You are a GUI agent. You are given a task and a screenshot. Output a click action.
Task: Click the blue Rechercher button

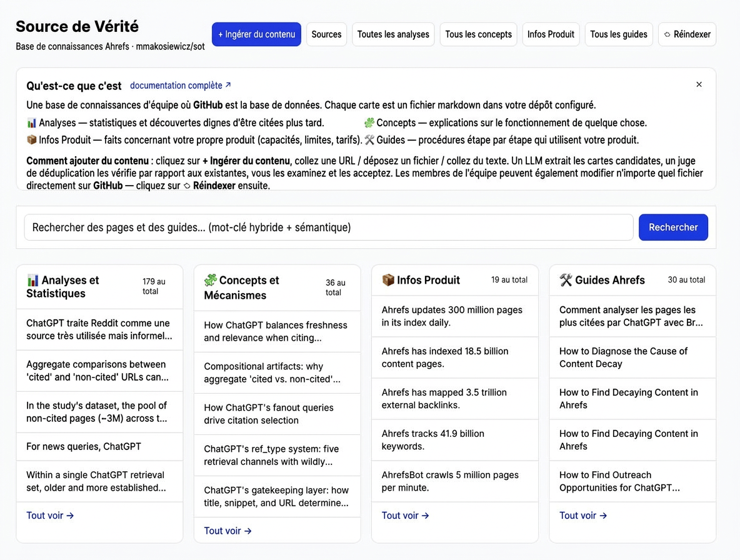coord(673,227)
